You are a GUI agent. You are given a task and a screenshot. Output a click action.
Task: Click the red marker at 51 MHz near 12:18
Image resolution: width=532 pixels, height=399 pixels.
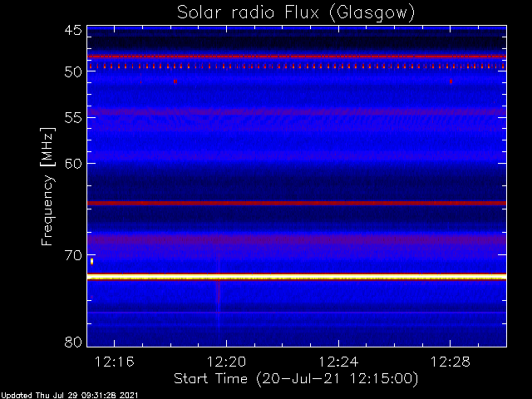(x=175, y=81)
